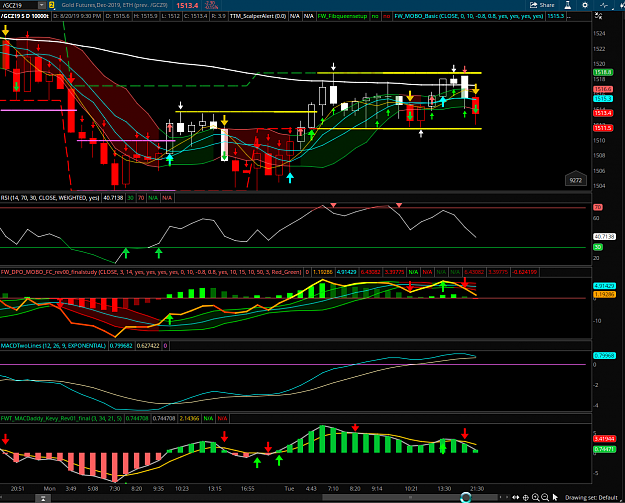Click the MACDTwoLines header value 0.627422
The image size is (625, 503).
click(x=148, y=346)
